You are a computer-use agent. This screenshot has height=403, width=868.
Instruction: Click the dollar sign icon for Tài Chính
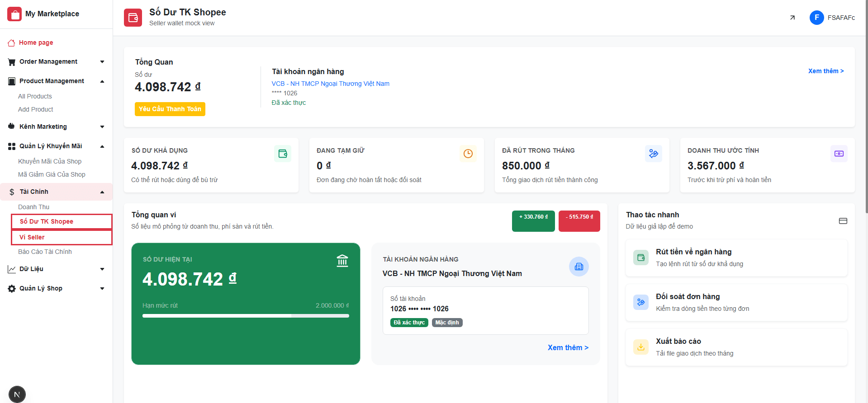(x=12, y=192)
